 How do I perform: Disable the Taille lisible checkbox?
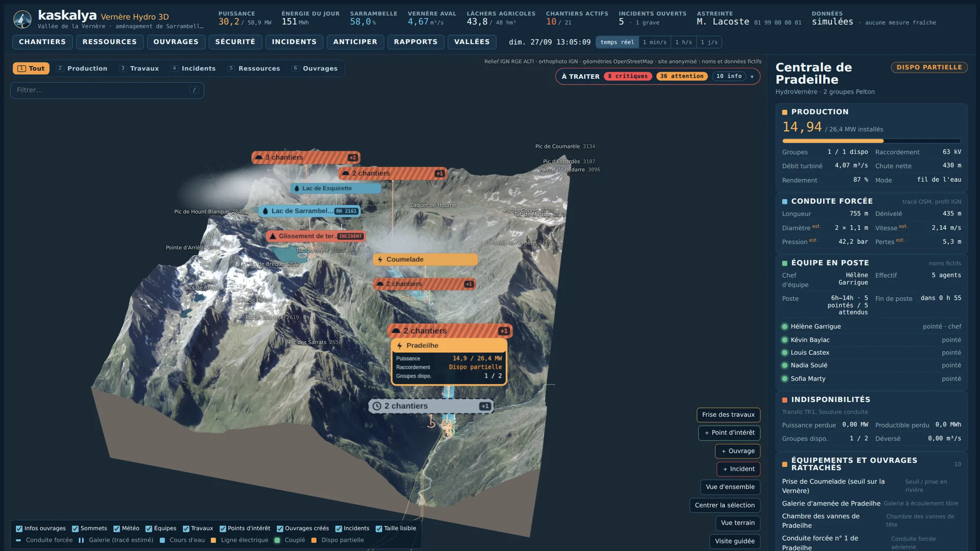[x=379, y=528]
